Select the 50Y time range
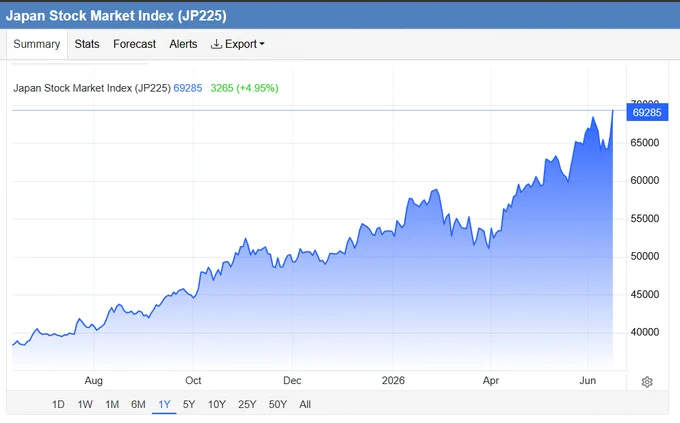The image size is (680, 423). click(278, 404)
